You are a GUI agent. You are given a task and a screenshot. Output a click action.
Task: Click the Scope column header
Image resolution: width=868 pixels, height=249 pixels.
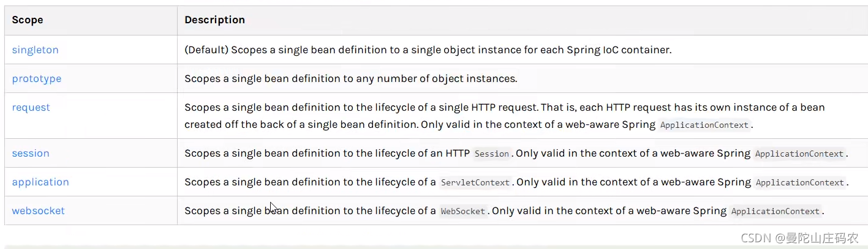coord(28,20)
